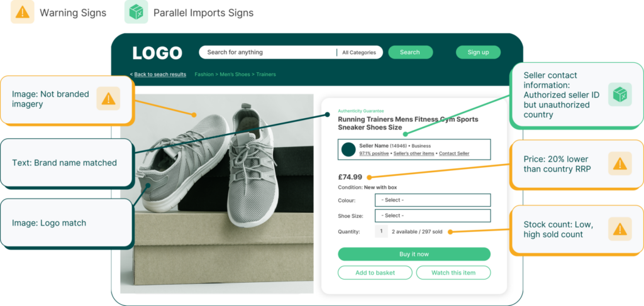The image size is (644, 306).
Task: Click the Sign up button
Action: pos(478,52)
